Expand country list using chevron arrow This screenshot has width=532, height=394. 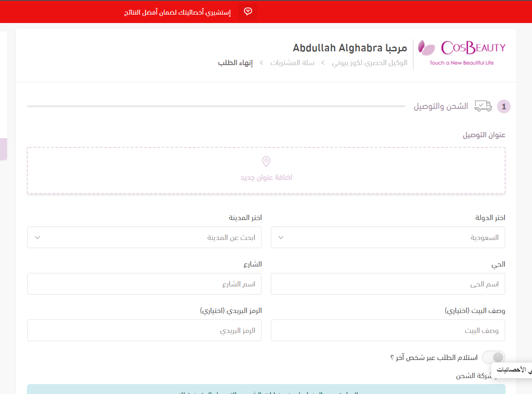281,238
